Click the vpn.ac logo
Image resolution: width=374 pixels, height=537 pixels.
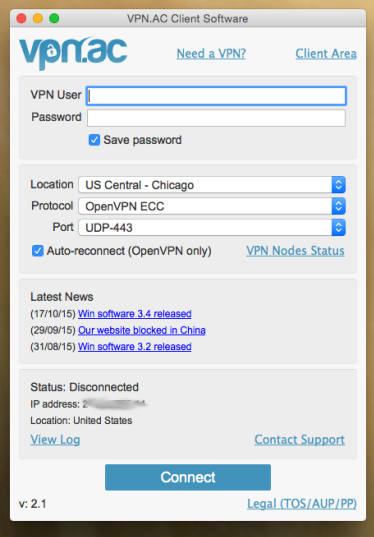[x=73, y=53]
